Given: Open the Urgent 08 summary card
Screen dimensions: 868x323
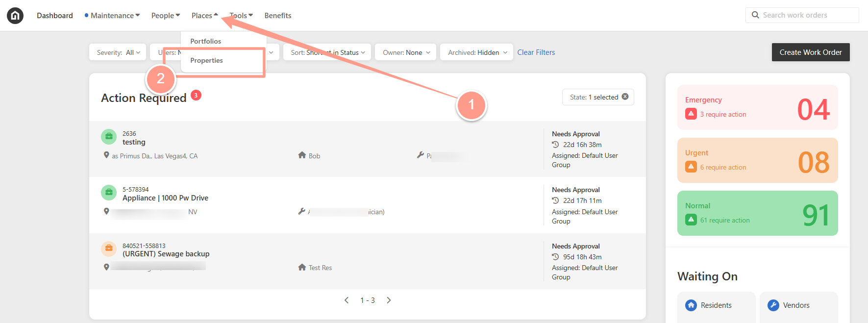Looking at the screenshot, I should pyautogui.click(x=758, y=160).
